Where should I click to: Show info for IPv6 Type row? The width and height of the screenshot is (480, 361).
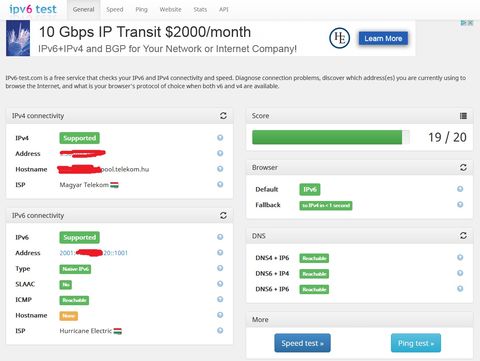click(220, 268)
